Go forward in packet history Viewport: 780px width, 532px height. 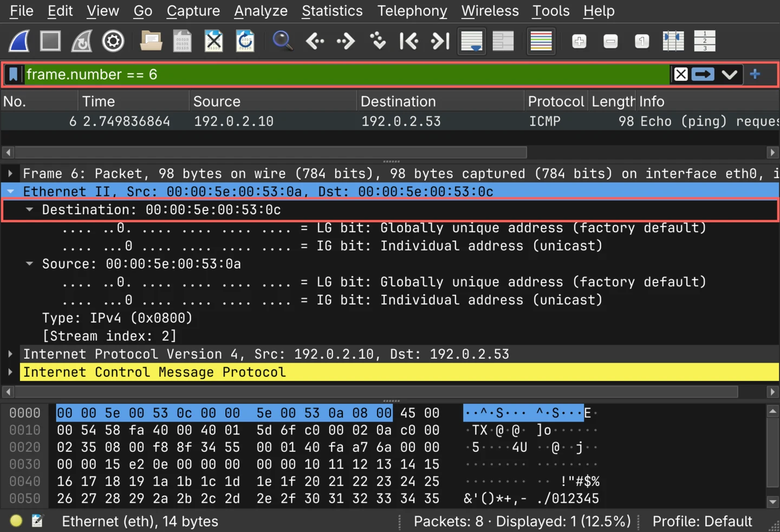tap(346, 41)
